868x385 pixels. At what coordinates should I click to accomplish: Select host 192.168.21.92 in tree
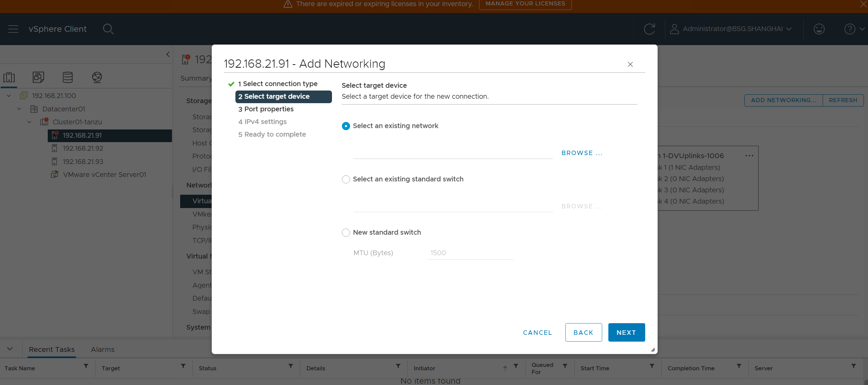coord(83,148)
